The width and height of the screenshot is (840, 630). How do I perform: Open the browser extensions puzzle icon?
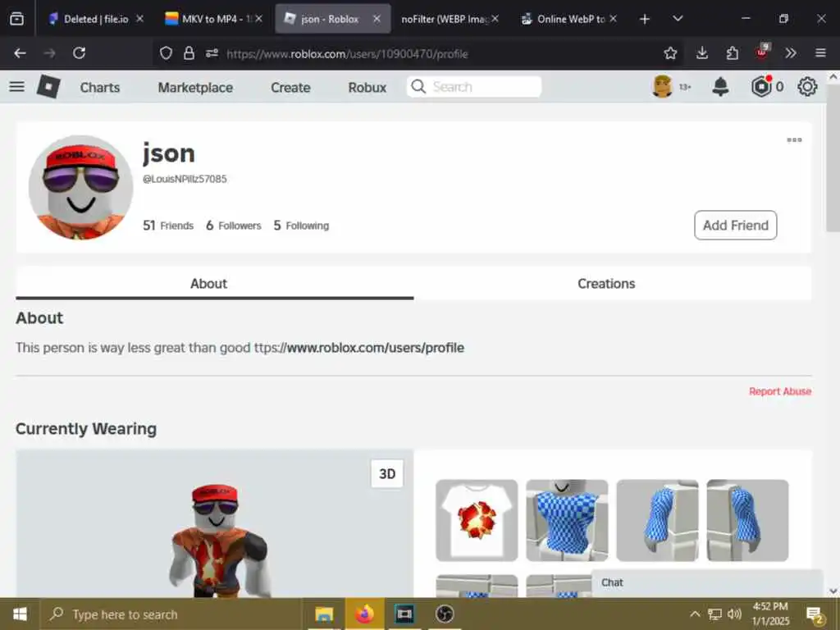732,53
